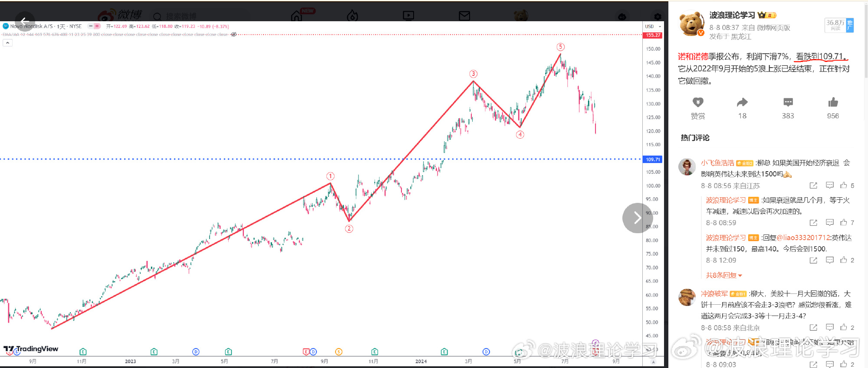The image size is (868, 368).
Task: Share the comment posted 8-8 08:56
Action: tap(813, 186)
